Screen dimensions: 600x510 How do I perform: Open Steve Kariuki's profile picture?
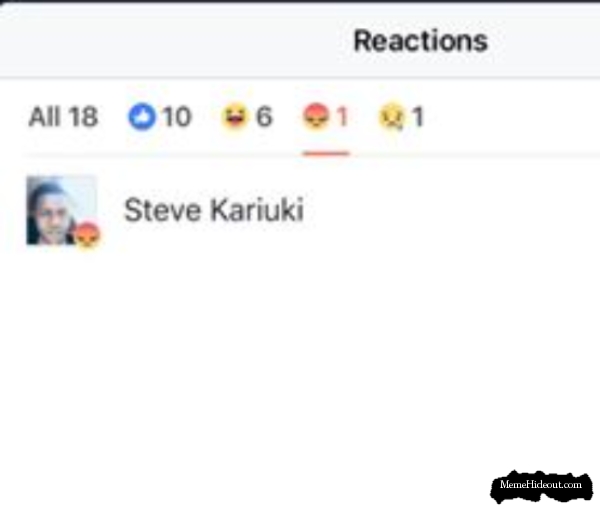pos(61,210)
